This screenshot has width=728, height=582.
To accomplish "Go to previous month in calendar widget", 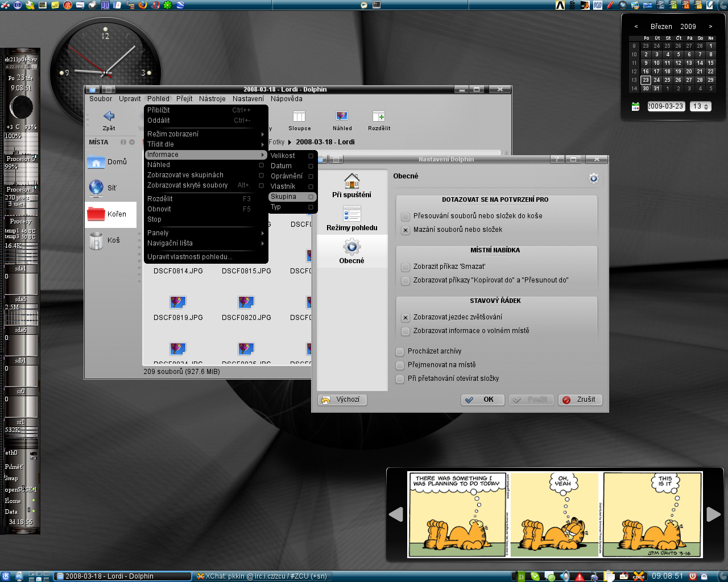I will pyautogui.click(x=636, y=27).
